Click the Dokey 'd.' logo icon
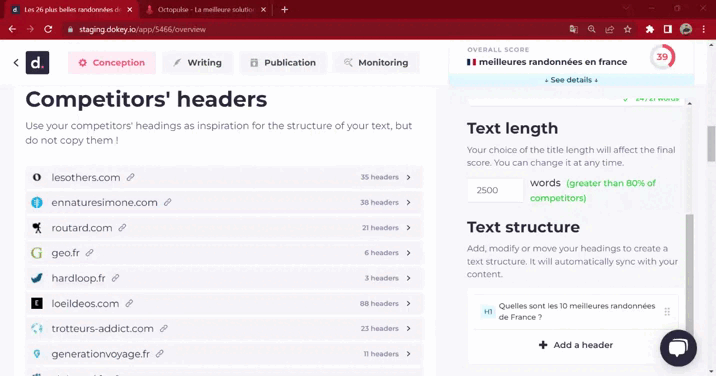This screenshot has height=376, width=716. tap(37, 63)
